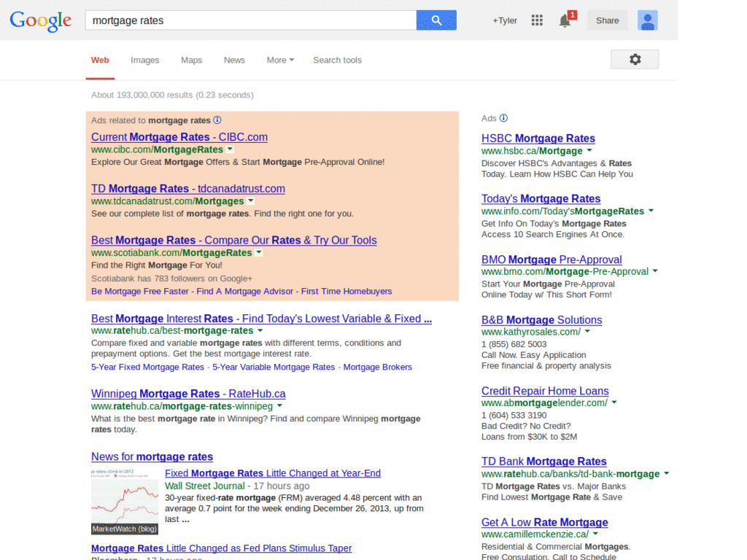Open 'Mortgage Brokers' sitelink
747x560 pixels.
click(x=378, y=367)
